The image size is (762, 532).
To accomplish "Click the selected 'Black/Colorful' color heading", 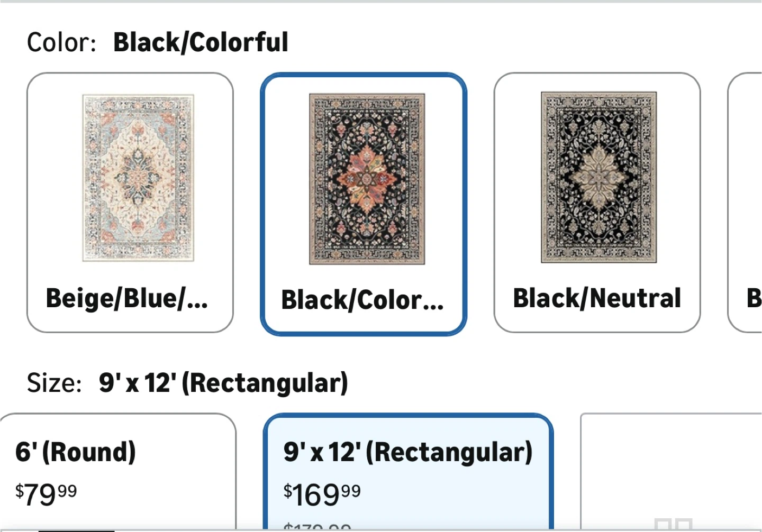I will [x=201, y=42].
